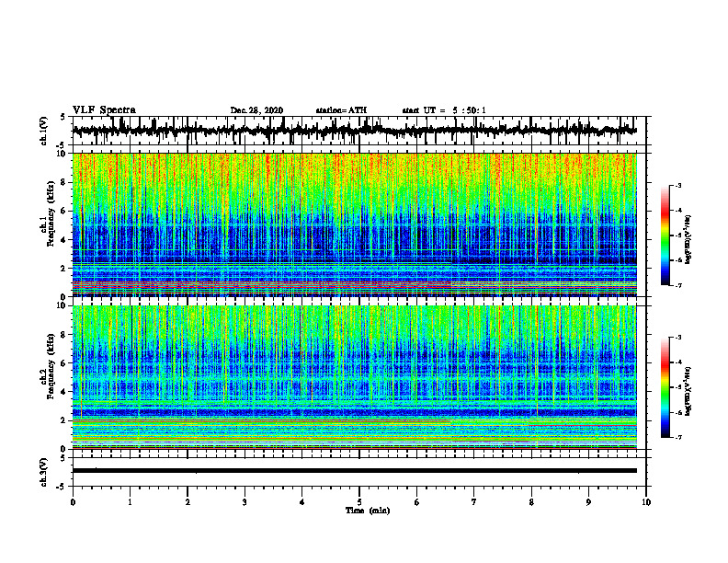This screenshot has width=728, height=563.
Task: Click the time axis tick label "10"
Action: tap(646, 502)
